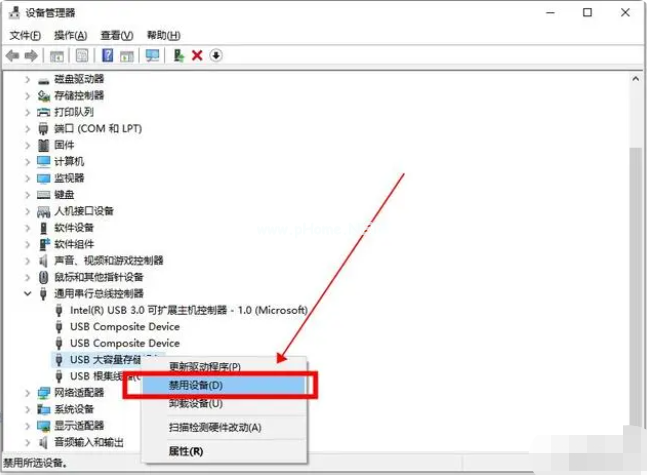Viewport: 647px width, 475px height.
Task: Click the scrollbar up arrow
Action: [635, 78]
